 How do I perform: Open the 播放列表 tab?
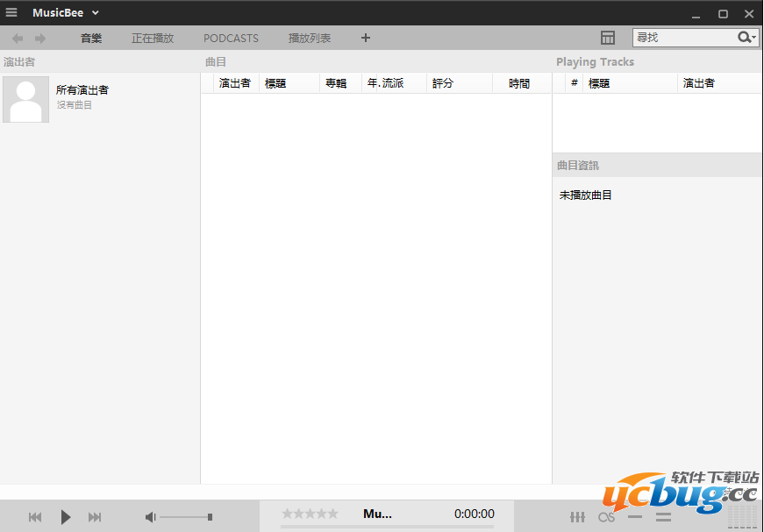pyautogui.click(x=310, y=39)
